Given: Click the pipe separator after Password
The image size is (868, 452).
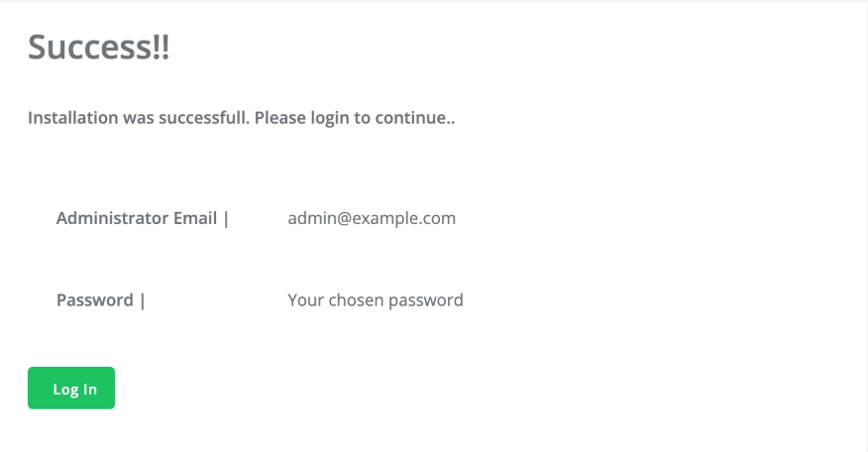Looking at the screenshot, I should click(143, 300).
